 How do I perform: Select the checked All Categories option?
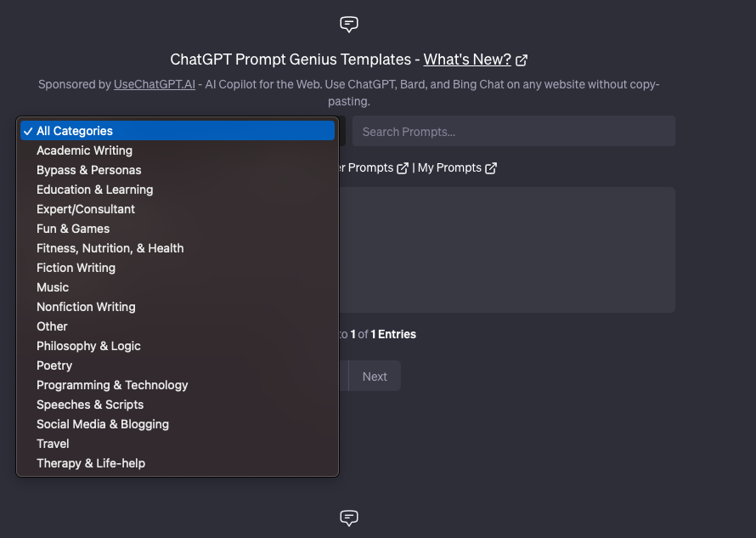pyautogui.click(x=178, y=131)
